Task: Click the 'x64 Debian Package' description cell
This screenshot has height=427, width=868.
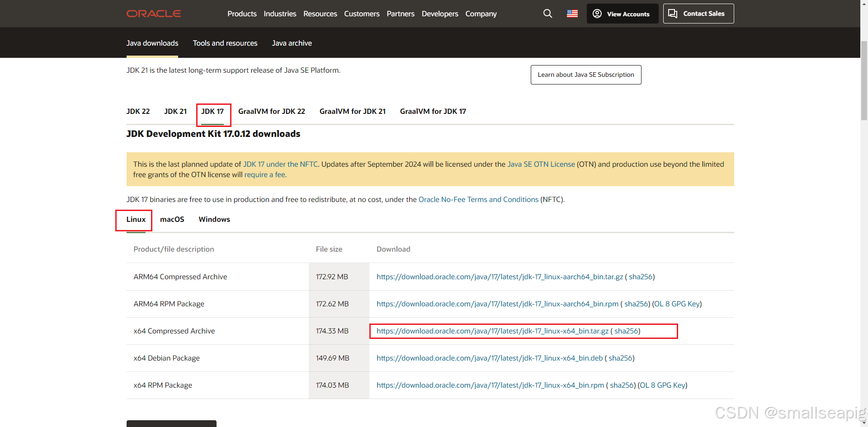Action: coord(217,358)
